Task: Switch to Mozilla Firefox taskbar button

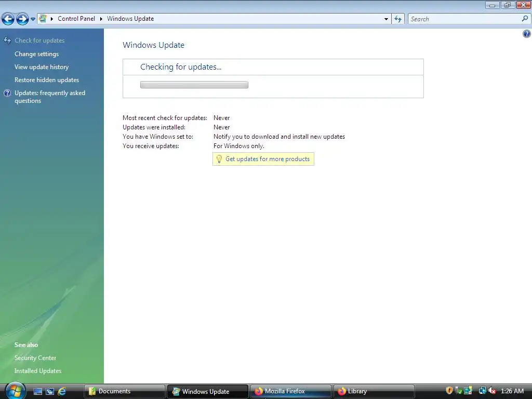Action: click(291, 391)
